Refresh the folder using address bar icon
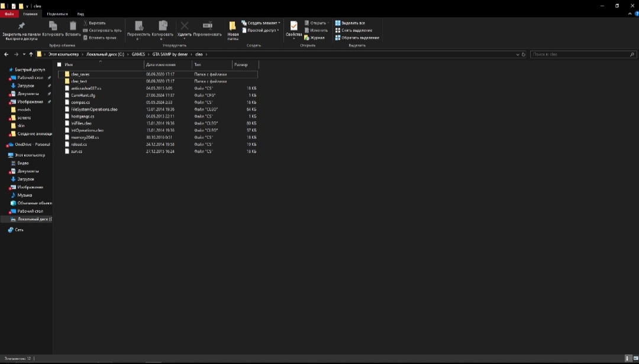The image size is (639, 364). pos(524,54)
